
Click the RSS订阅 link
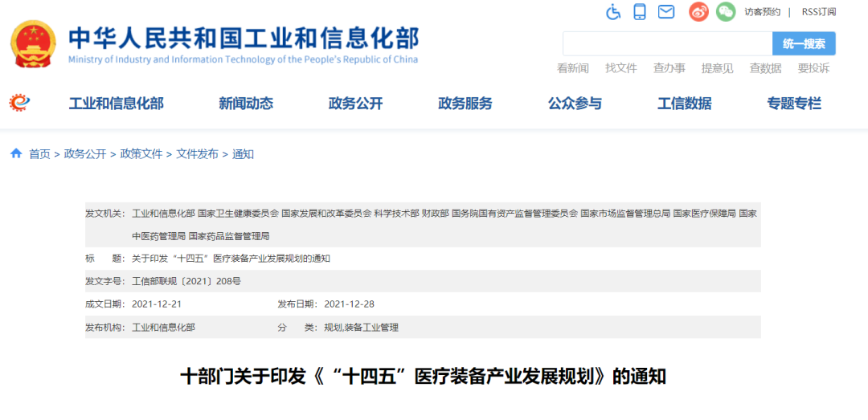[x=818, y=12]
